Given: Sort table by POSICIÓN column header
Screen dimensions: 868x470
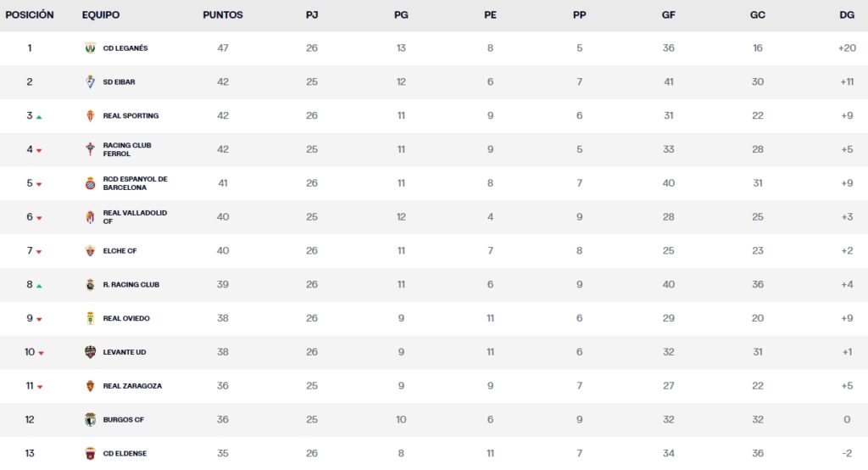Looking at the screenshot, I should 30,15.
